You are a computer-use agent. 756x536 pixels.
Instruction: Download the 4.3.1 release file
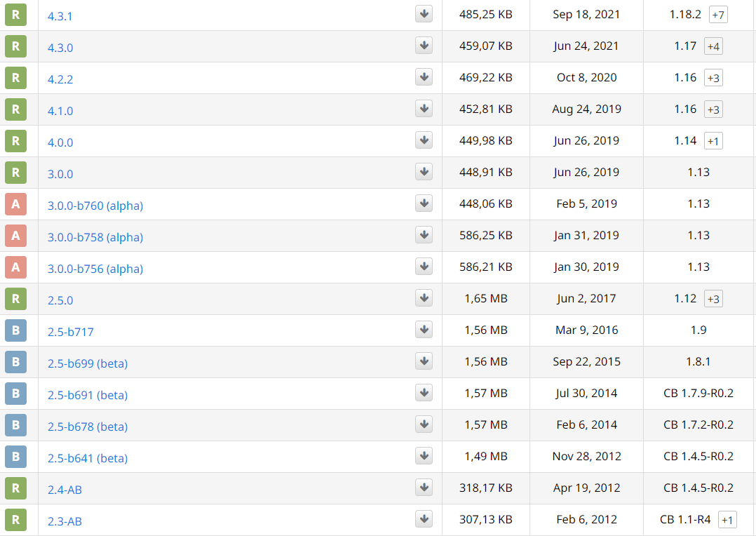pyautogui.click(x=424, y=14)
